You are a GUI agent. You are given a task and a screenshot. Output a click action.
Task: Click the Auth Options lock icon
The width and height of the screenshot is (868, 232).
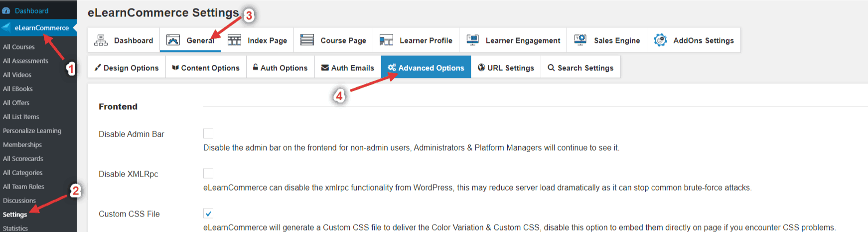pyautogui.click(x=256, y=67)
